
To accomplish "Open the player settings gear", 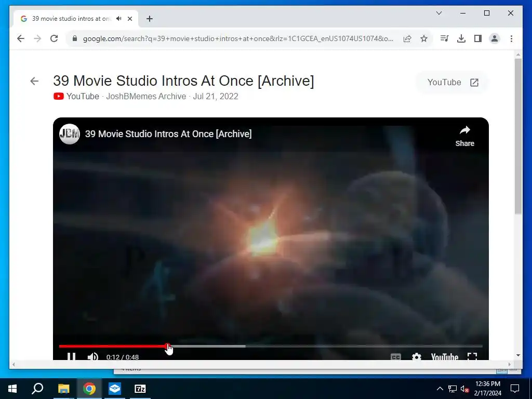I will [416, 356].
